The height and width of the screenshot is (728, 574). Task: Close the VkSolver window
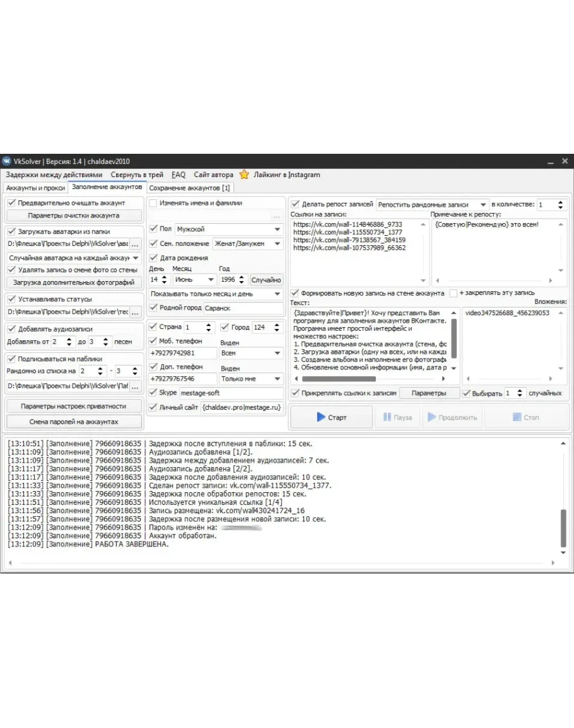pyautogui.click(x=565, y=161)
